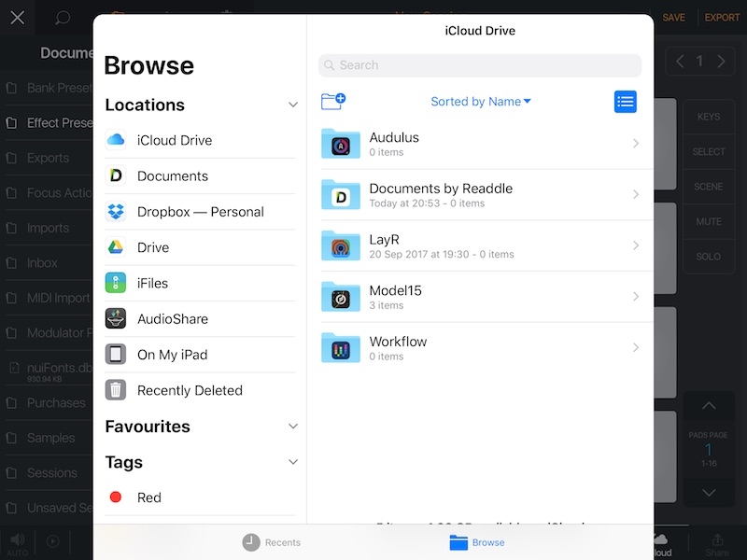Select iFiles location
The width and height of the screenshot is (747, 560).
click(200, 283)
